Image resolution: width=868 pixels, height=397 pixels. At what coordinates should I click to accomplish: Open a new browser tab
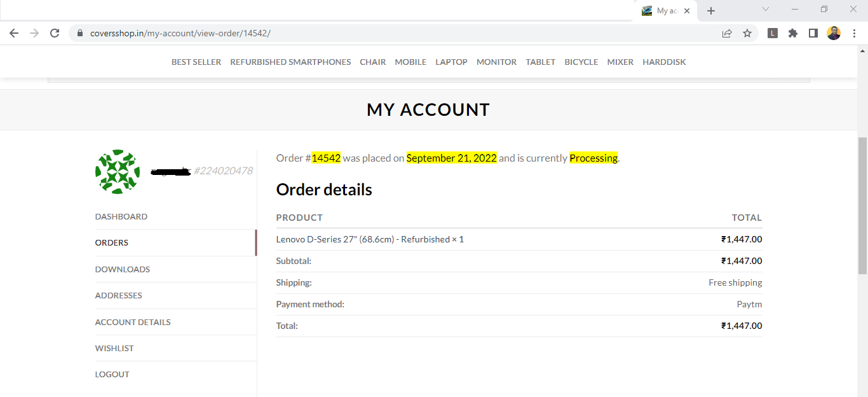[x=711, y=11]
